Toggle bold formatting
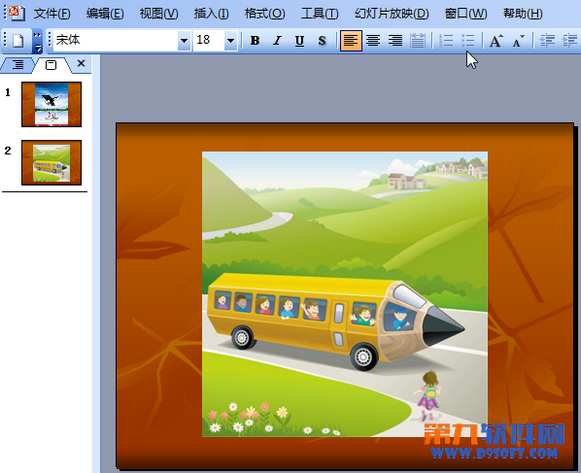This screenshot has height=473, width=581. coord(255,40)
